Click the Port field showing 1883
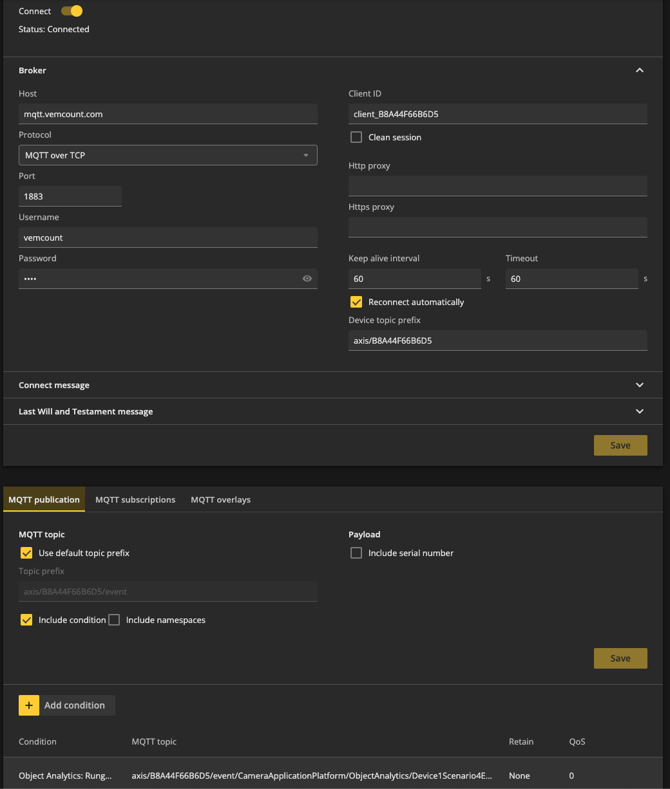The width and height of the screenshot is (670, 789). (70, 197)
